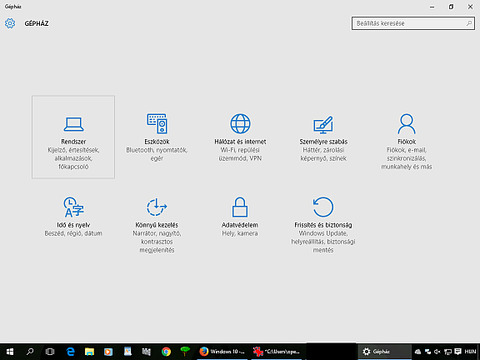
Task: Open taskbar search magnifier
Action: pos(30,351)
